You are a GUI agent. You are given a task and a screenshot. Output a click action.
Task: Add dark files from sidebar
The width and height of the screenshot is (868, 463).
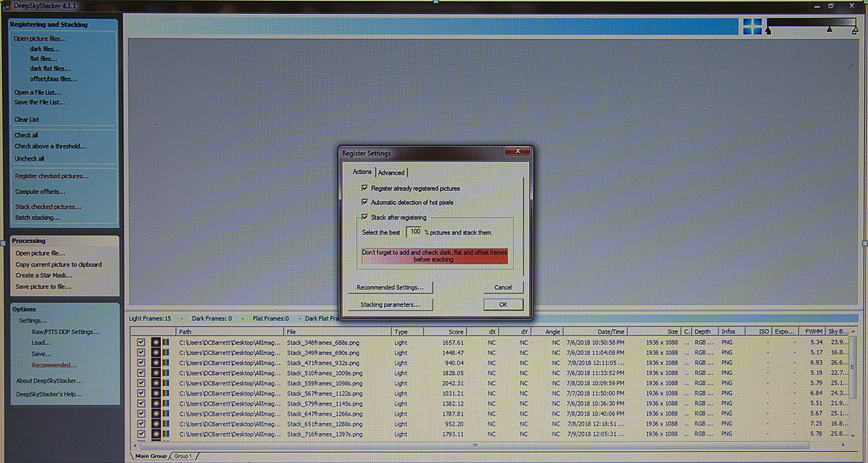(x=45, y=49)
